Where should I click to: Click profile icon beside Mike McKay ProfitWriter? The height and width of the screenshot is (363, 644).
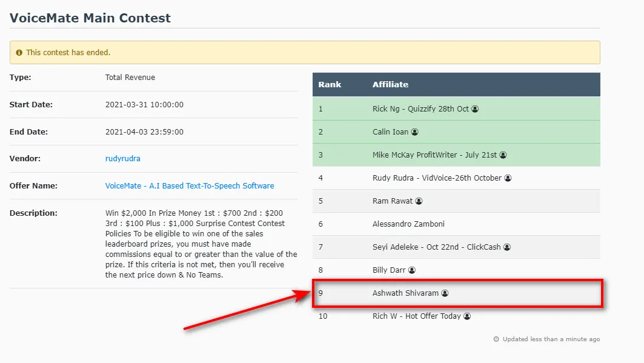(x=503, y=155)
